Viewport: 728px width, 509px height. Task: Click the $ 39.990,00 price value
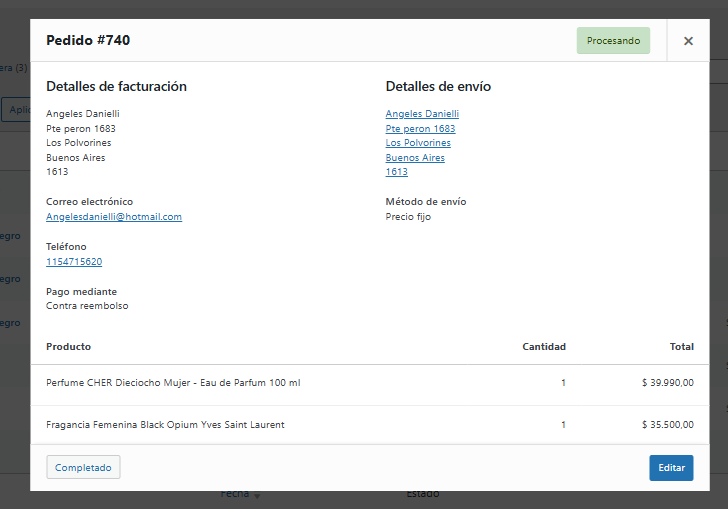(x=668, y=383)
